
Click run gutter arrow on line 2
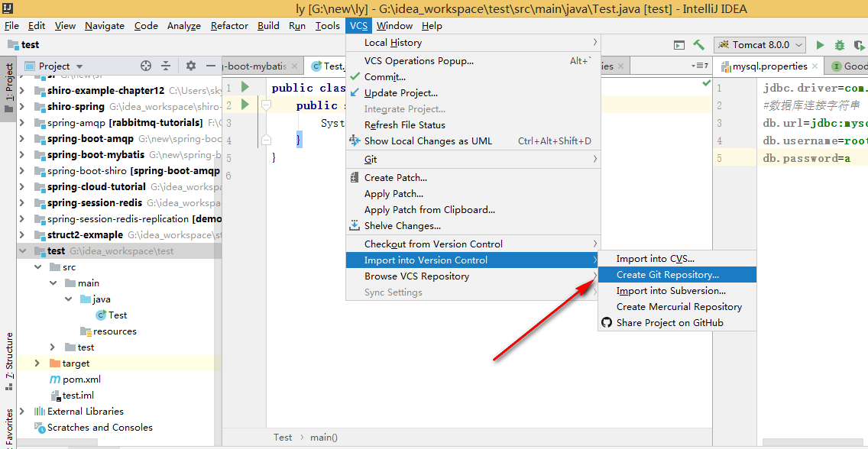245,104
